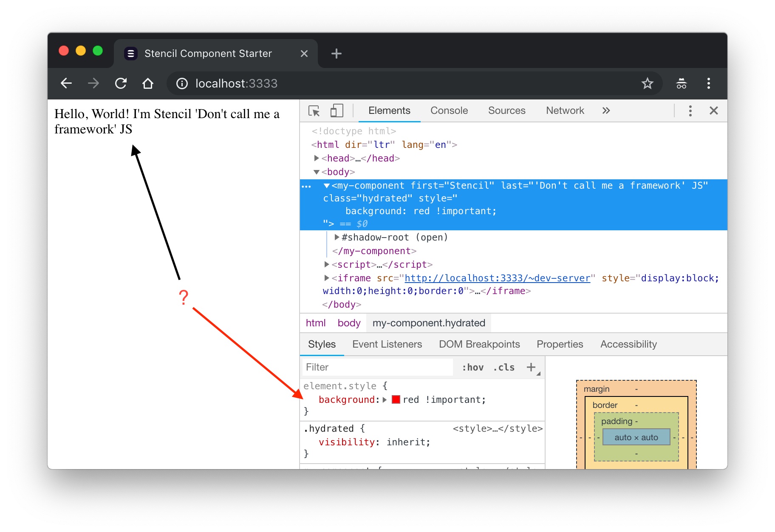775x532 pixels.
Task: Open the ~dev-server iframe source link
Action: [x=498, y=278]
